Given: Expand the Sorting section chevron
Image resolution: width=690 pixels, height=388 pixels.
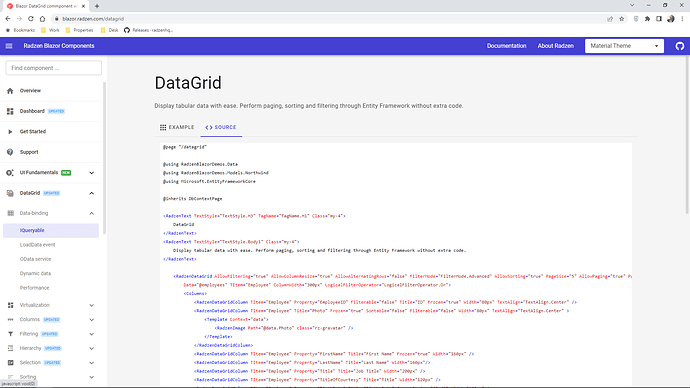Looking at the screenshot, I should [92, 377].
